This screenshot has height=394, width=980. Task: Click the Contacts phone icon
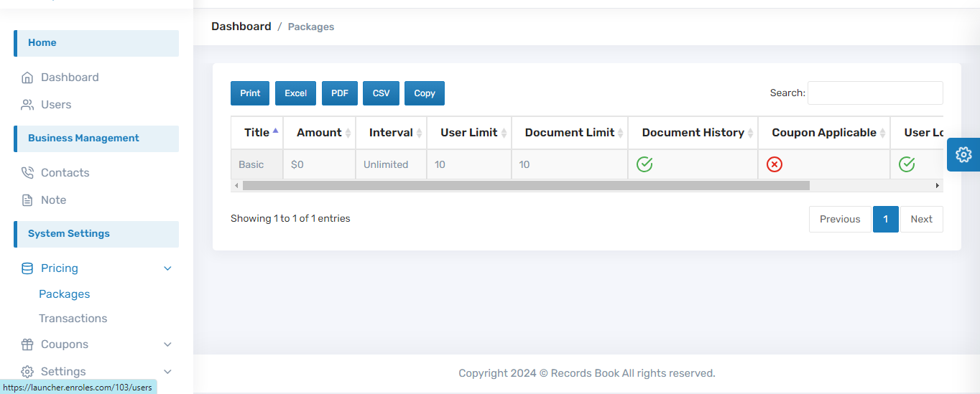27,173
